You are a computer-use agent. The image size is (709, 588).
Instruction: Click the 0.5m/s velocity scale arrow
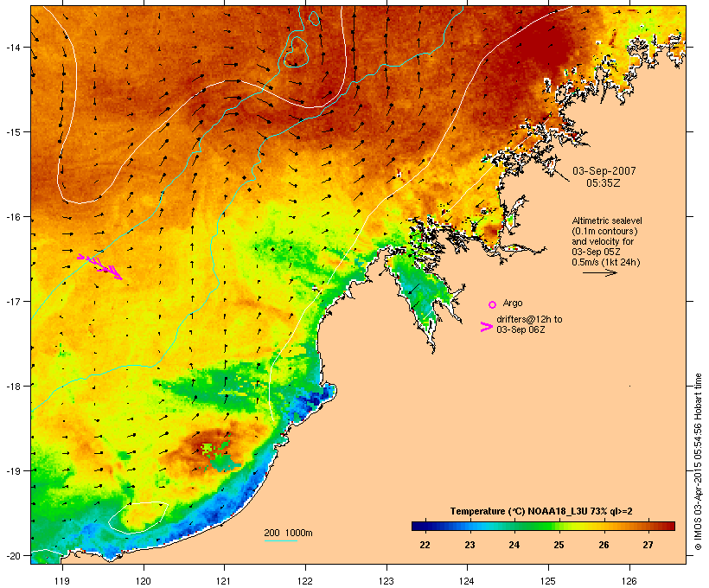pos(599,272)
